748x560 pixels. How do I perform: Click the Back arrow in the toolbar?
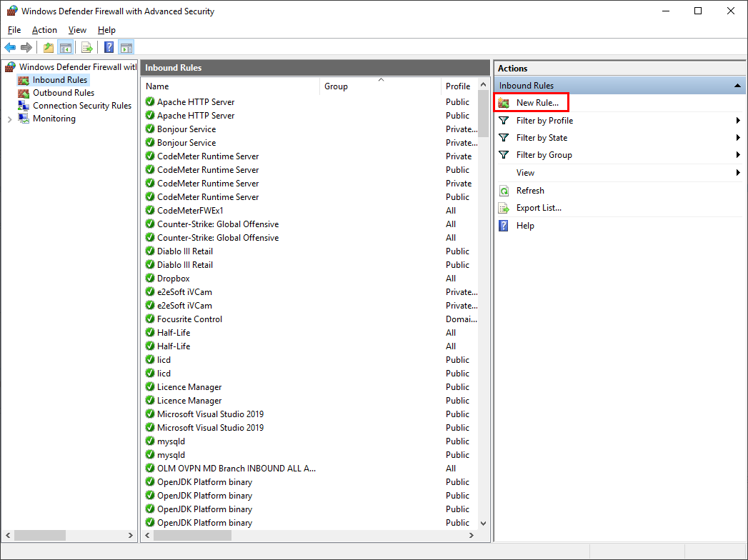pyautogui.click(x=10, y=48)
